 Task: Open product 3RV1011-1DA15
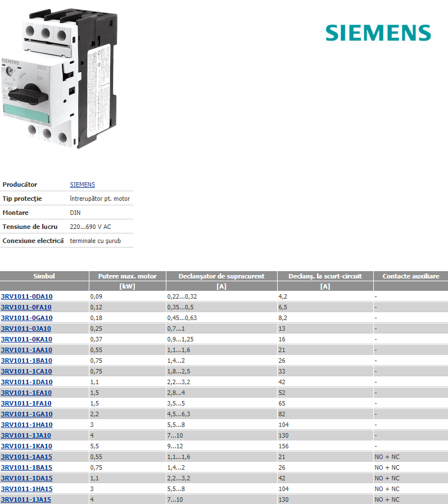pyautogui.click(x=26, y=478)
